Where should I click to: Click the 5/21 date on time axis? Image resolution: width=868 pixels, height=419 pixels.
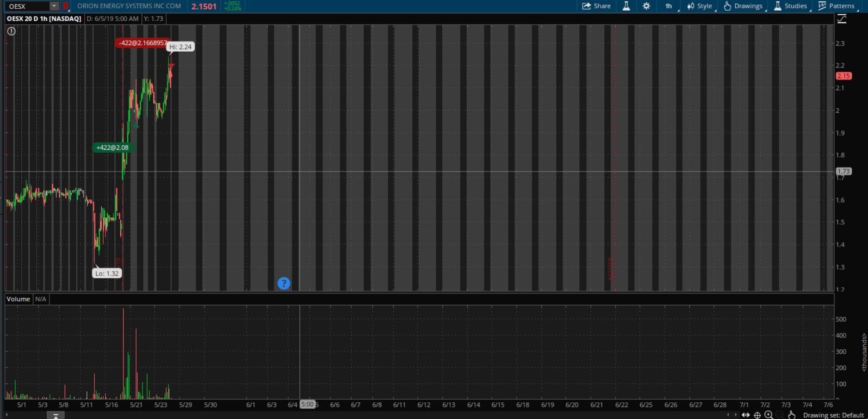click(136, 405)
